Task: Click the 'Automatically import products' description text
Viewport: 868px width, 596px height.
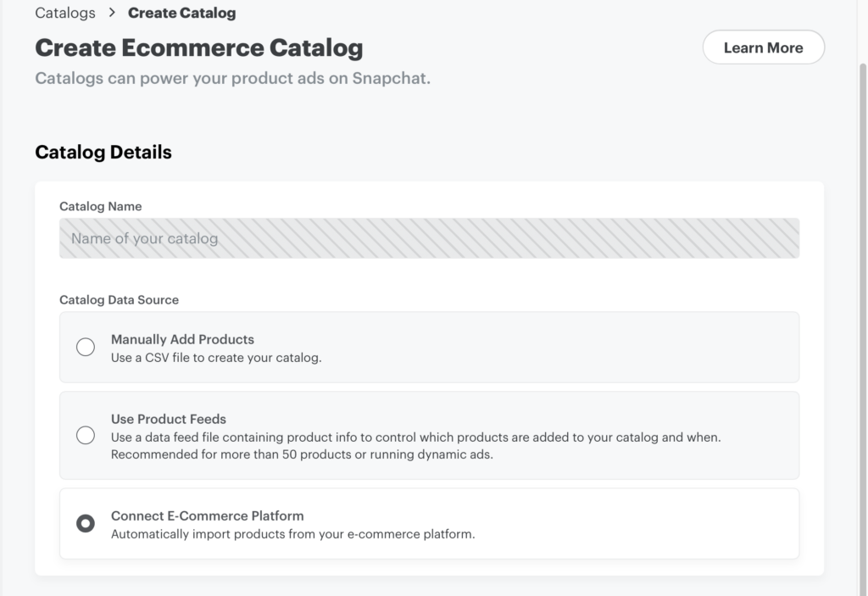Action: pyautogui.click(x=292, y=534)
